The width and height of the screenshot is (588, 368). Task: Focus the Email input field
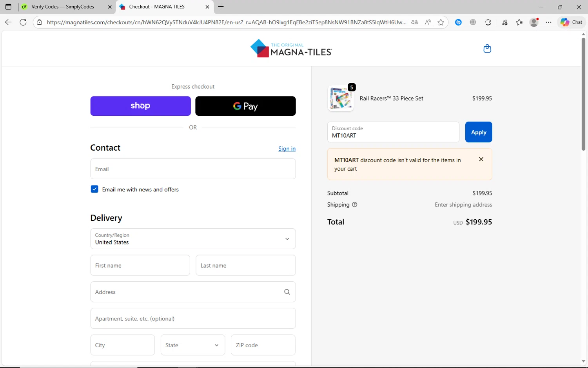tap(193, 169)
